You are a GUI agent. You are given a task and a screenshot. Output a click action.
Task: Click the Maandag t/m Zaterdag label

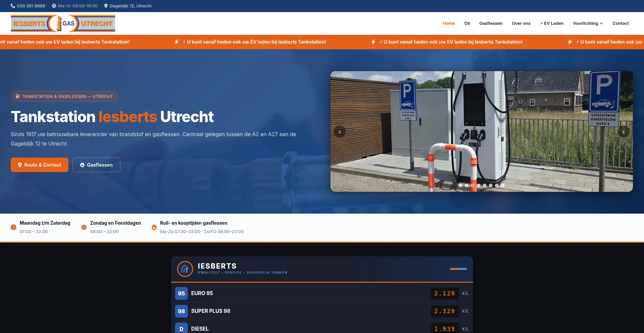click(x=45, y=223)
